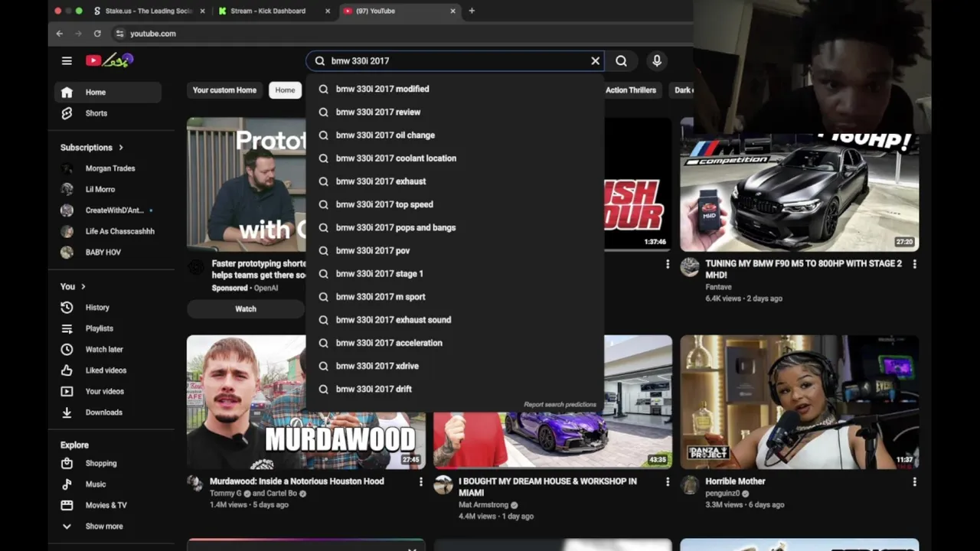Expand Show more in sidebar
The width and height of the screenshot is (980, 551).
[x=108, y=527]
